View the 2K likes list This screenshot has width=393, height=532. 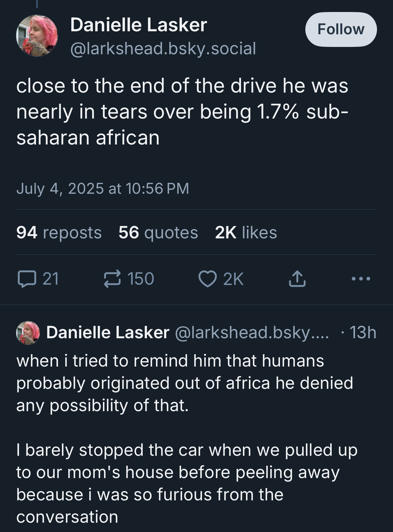[246, 232]
